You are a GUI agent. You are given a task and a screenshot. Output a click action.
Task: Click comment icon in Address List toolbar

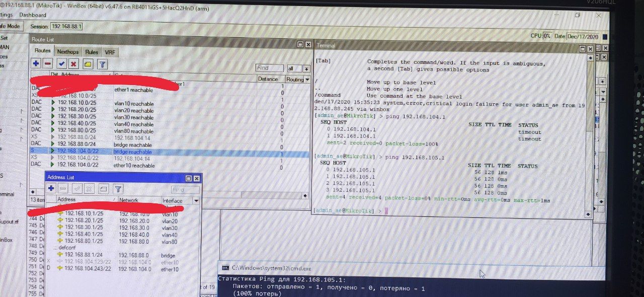click(103, 189)
